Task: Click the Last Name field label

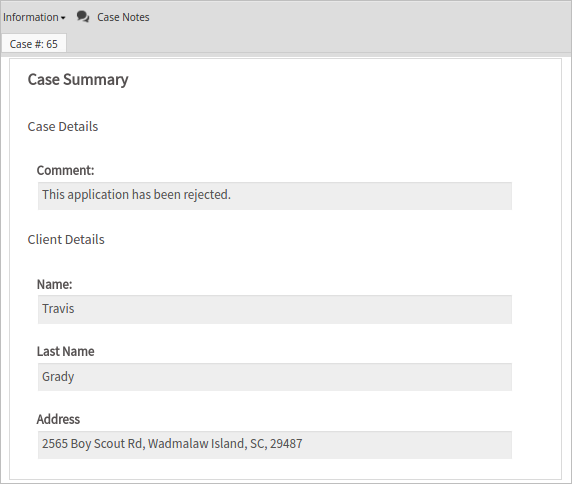Action: pos(66,351)
